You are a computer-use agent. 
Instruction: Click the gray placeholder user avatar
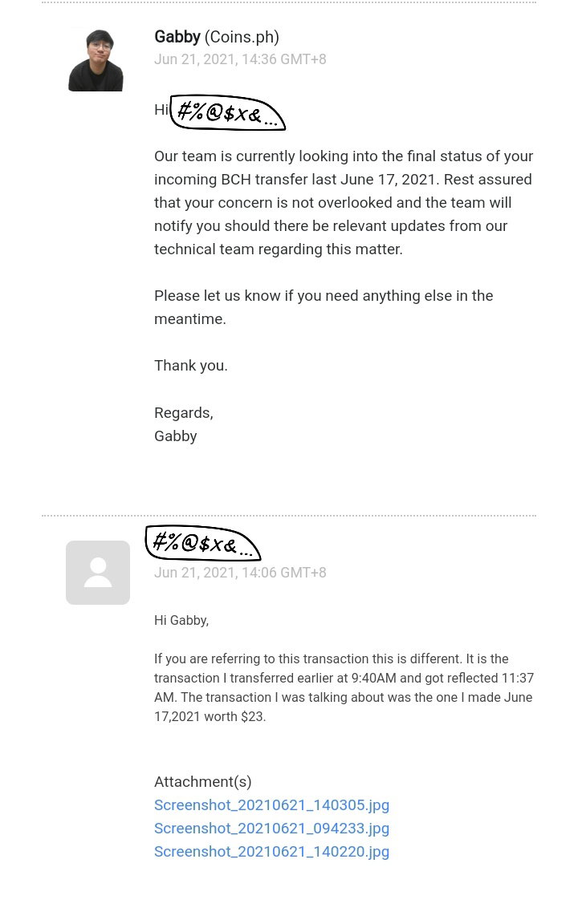[98, 572]
